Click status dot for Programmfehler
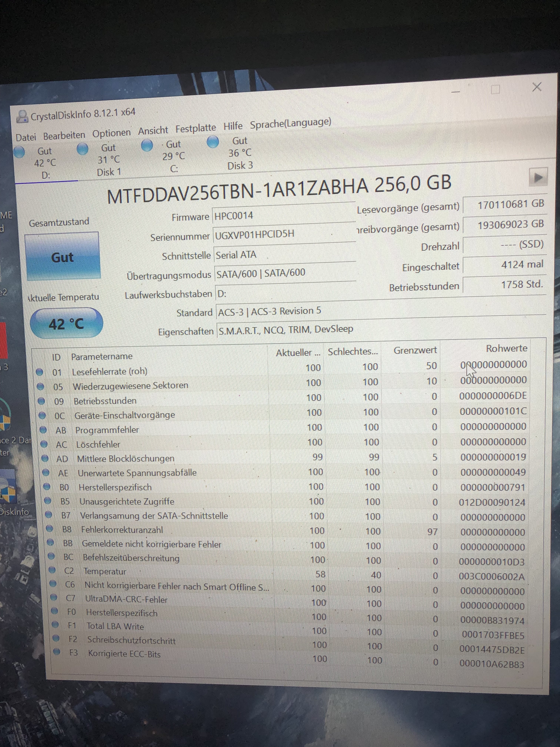Viewport: 560px width, 747px height. click(x=43, y=430)
